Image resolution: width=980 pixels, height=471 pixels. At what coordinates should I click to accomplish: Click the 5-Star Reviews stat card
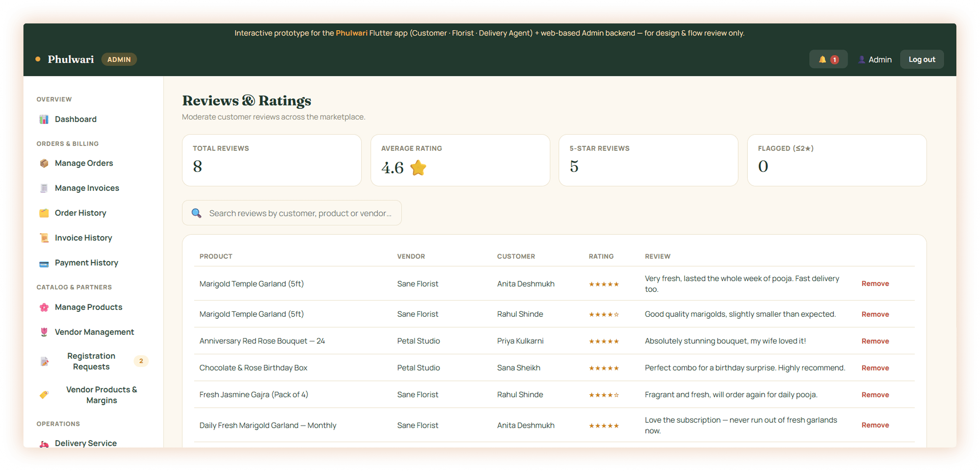(648, 160)
